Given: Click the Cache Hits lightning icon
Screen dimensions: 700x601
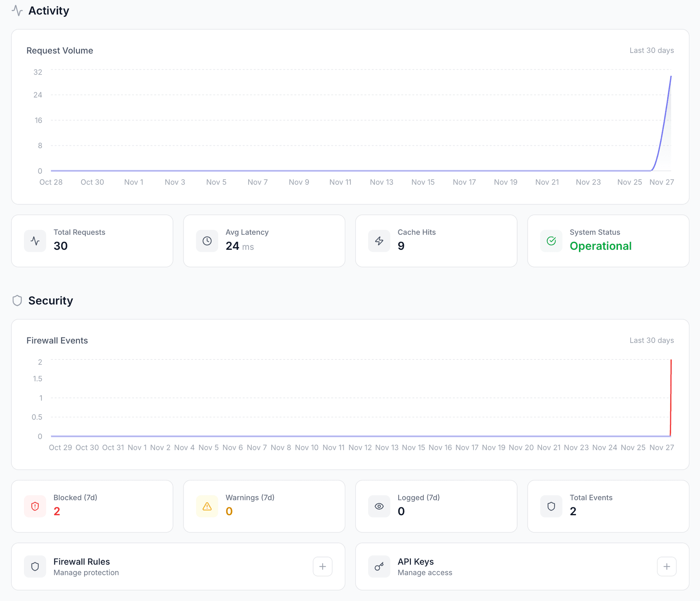Looking at the screenshot, I should point(379,241).
